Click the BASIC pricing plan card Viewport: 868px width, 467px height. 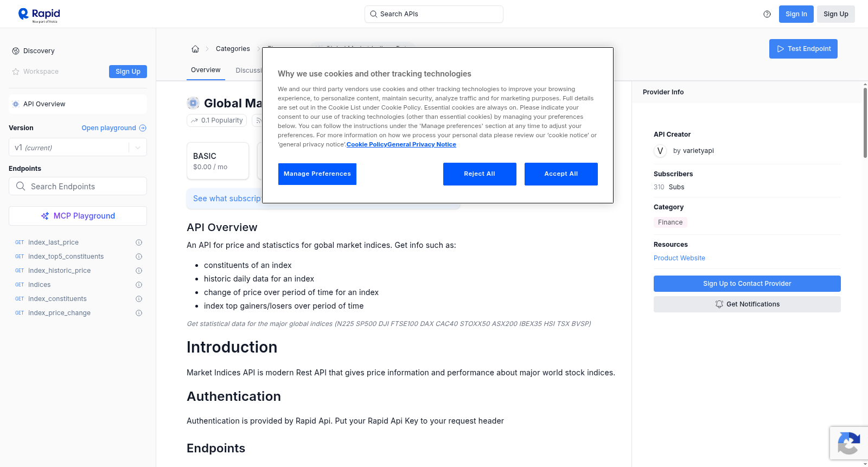pos(218,161)
